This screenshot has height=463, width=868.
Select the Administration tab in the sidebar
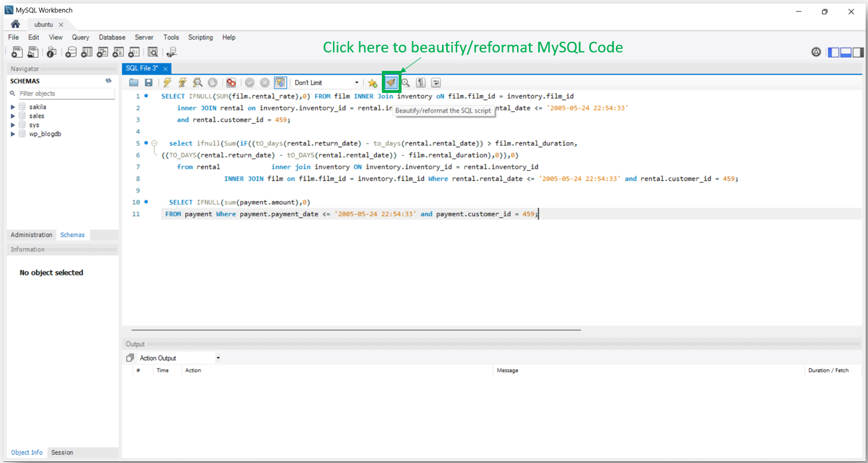[31, 235]
